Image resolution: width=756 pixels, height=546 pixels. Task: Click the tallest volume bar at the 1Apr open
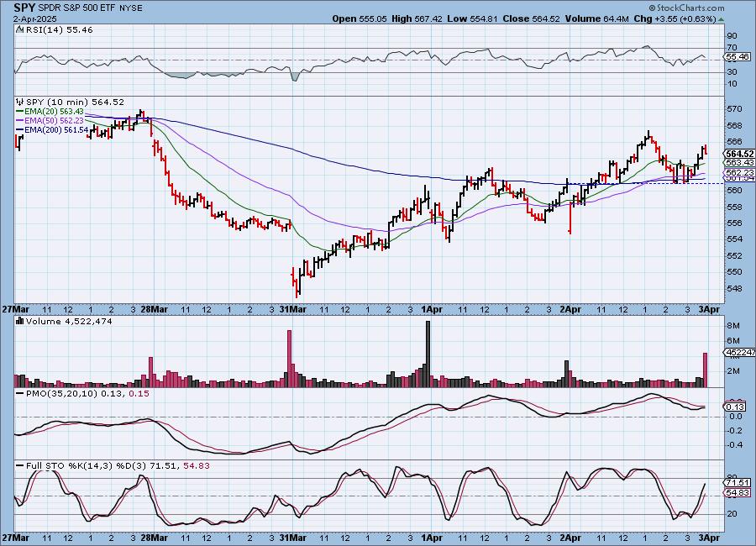pyautogui.click(x=428, y=354)
